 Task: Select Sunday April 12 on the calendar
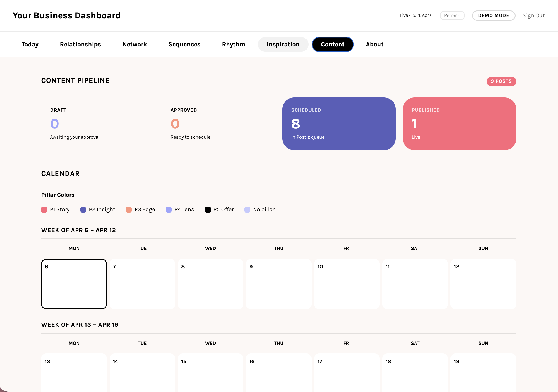coord(483,284)
